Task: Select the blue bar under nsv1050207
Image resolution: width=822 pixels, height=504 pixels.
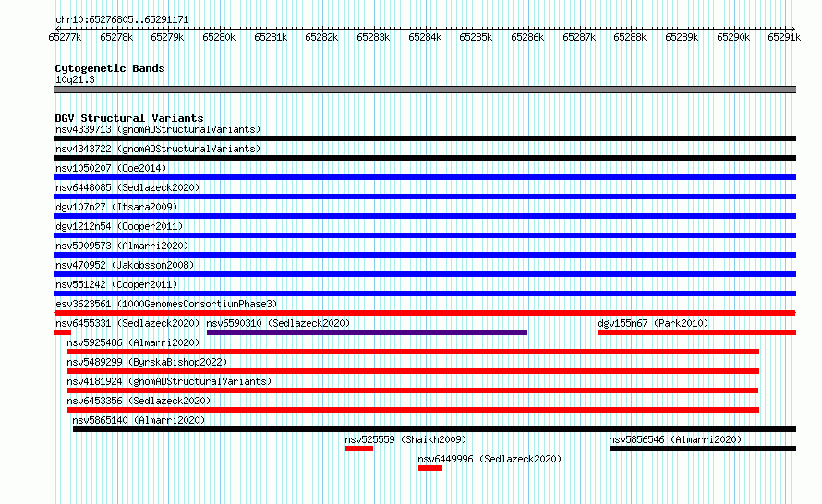Action: [425, 177]
